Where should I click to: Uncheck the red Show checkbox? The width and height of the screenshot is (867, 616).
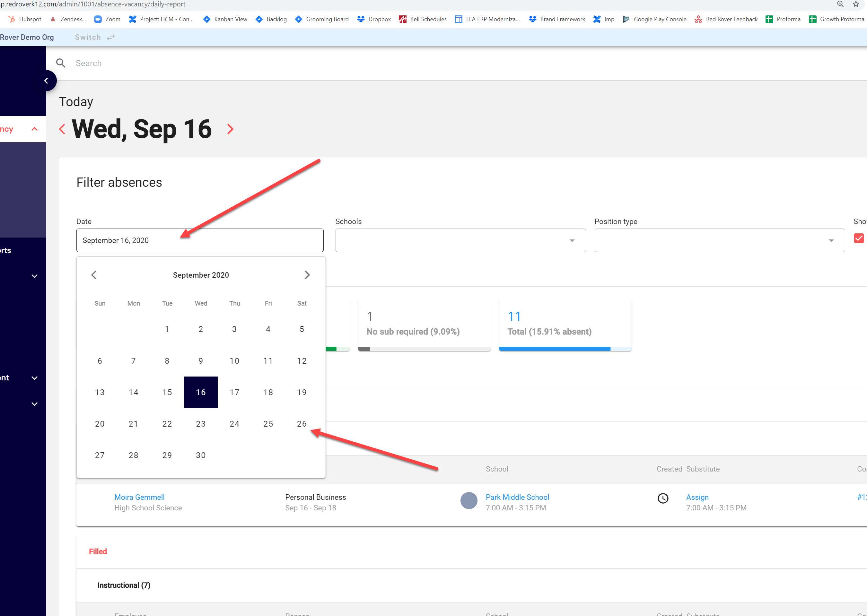click(859, 238)
